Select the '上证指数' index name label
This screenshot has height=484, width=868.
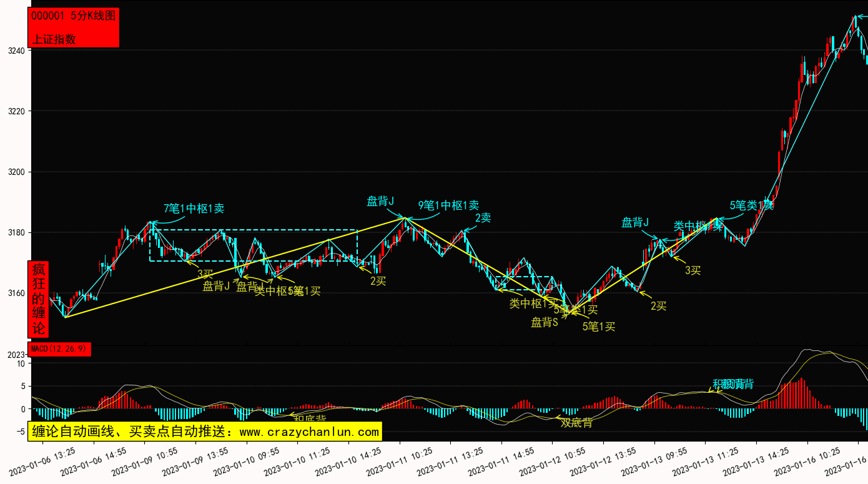(x=54, y=39)
